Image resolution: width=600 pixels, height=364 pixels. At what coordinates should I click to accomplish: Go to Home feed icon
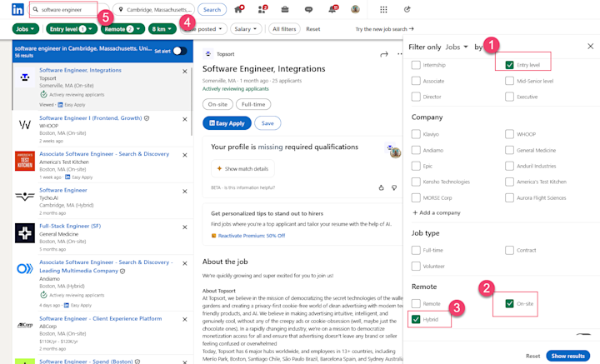point(239,9)
